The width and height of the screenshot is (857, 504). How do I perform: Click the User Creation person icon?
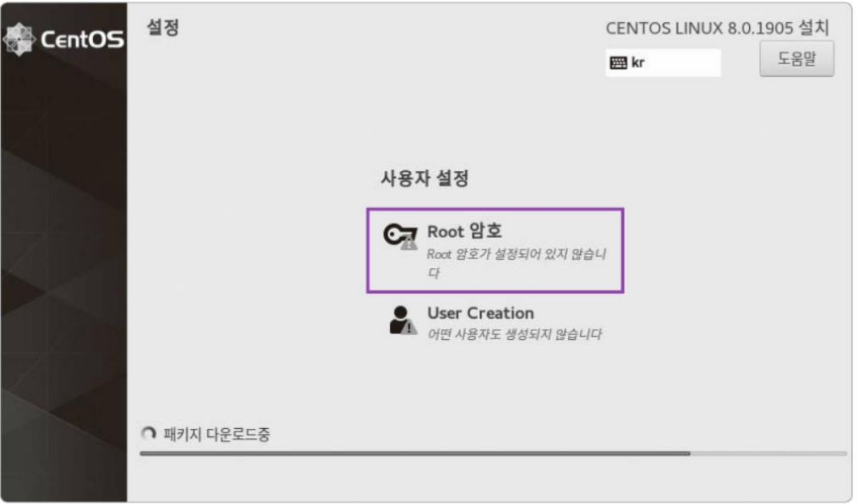(x=403, y=320)
